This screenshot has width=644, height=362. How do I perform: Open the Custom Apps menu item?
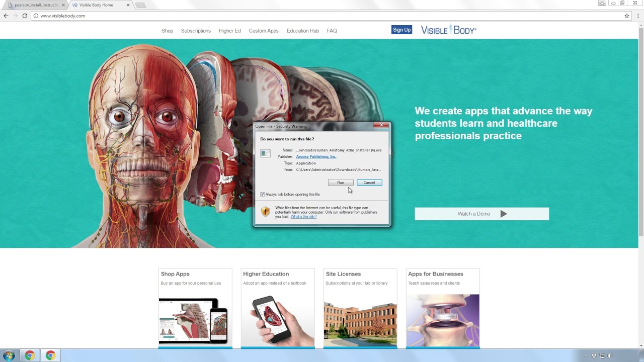(x=264, y=31)
